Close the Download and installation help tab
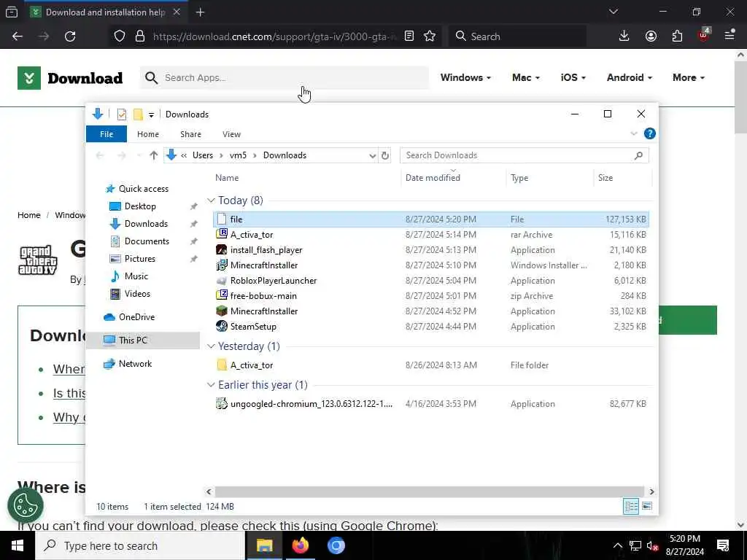The image size is (747, 560). pyautogui.click(x=177, y=12)
